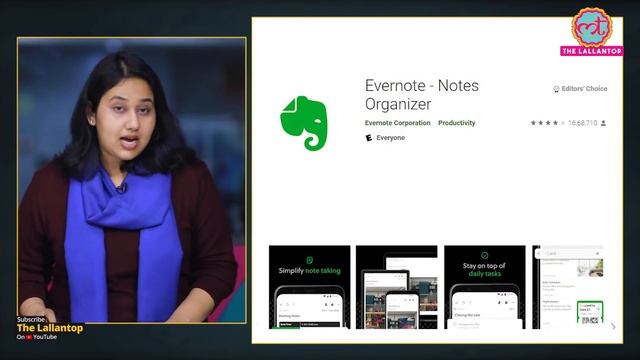Viewport: 640px width, 360px height.
Task: Click the Editors' Choice badge
Action: (x=580, y=89)
